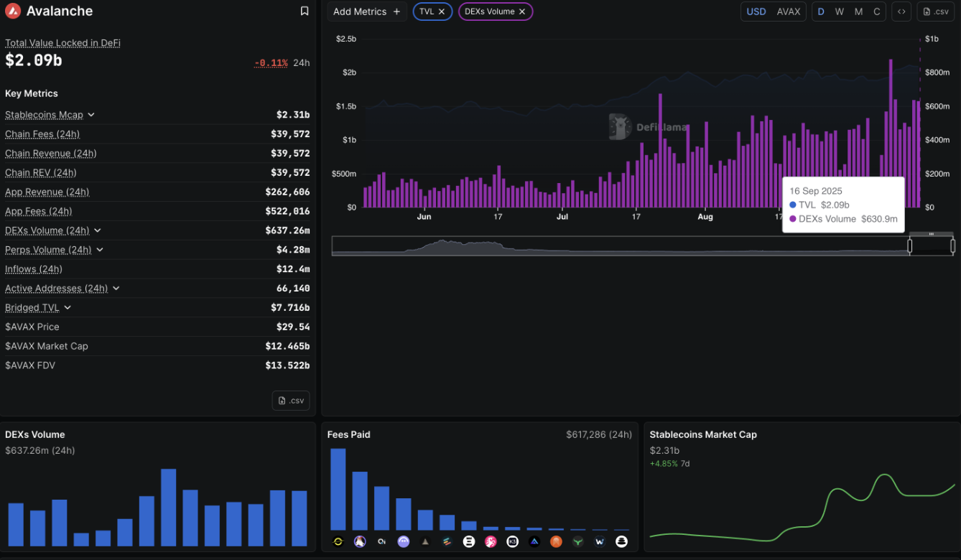The image size is (961, 560).
Task: Remove the TVL metric from chart
Action: coord(442,11)
